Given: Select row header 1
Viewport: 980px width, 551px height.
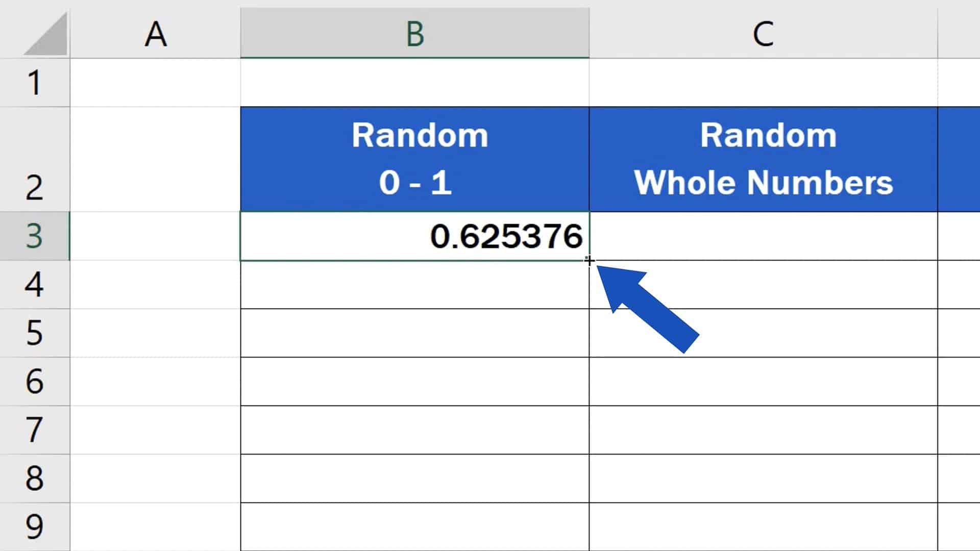Looking at the screenshot, I should click(x=35, y=82).
